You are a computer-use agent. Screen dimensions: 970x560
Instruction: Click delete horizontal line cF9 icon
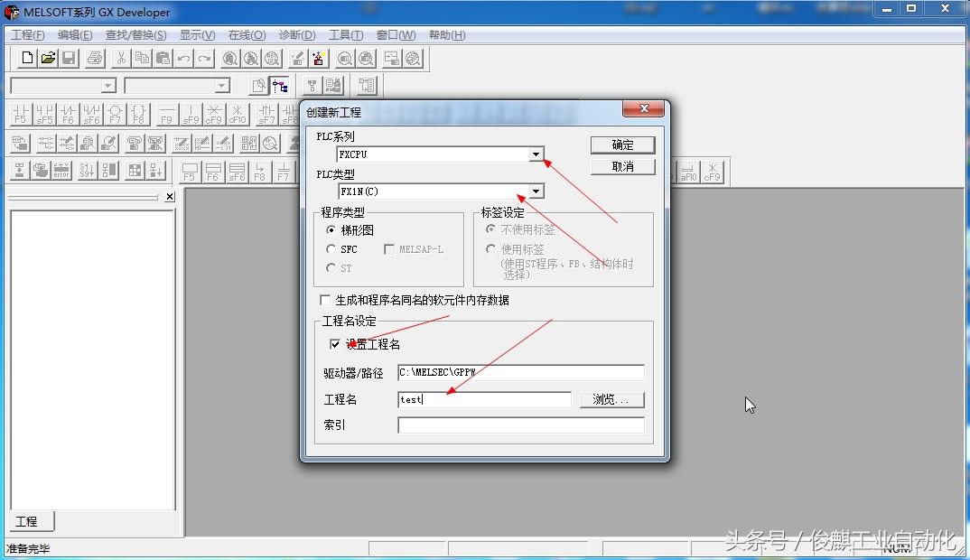[x=214, y=115]
